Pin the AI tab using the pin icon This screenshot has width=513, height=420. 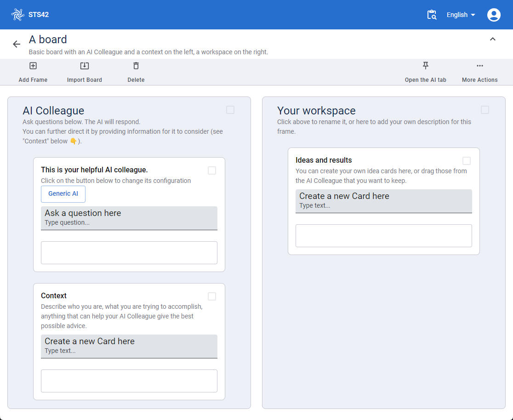coord(426,66)
